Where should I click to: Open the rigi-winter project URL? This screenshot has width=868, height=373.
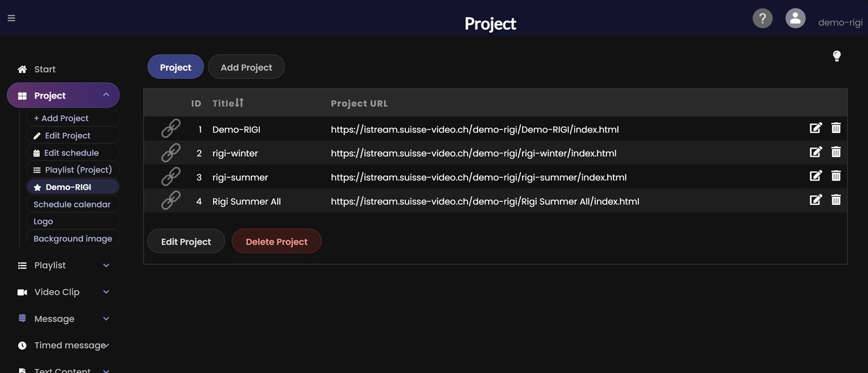coord(474,153)
